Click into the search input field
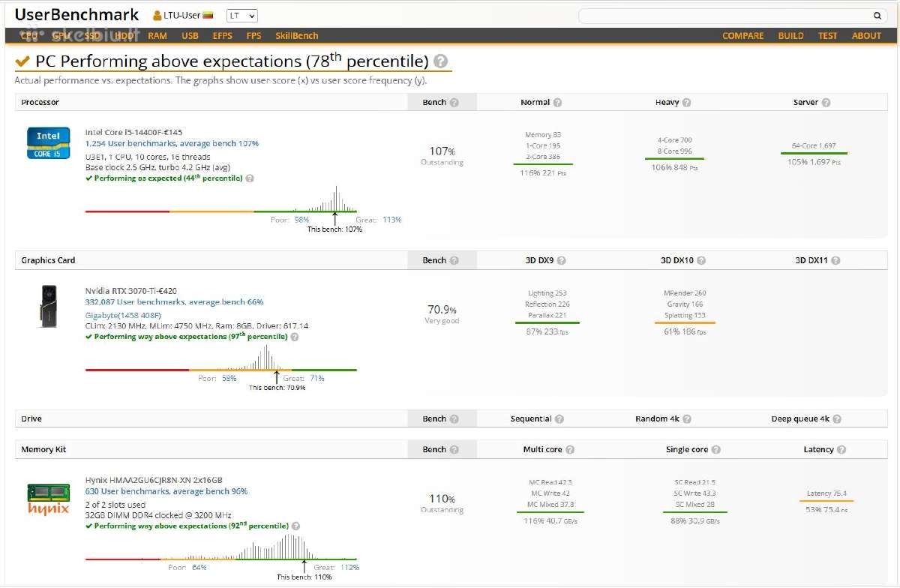Viewport: 900px width, 588px height. pos(724,16)
